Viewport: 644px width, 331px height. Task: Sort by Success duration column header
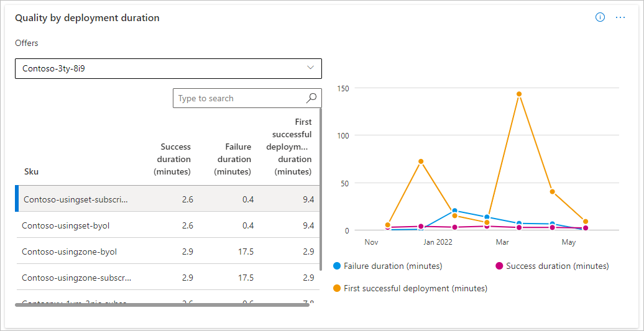tap(175, 159)
